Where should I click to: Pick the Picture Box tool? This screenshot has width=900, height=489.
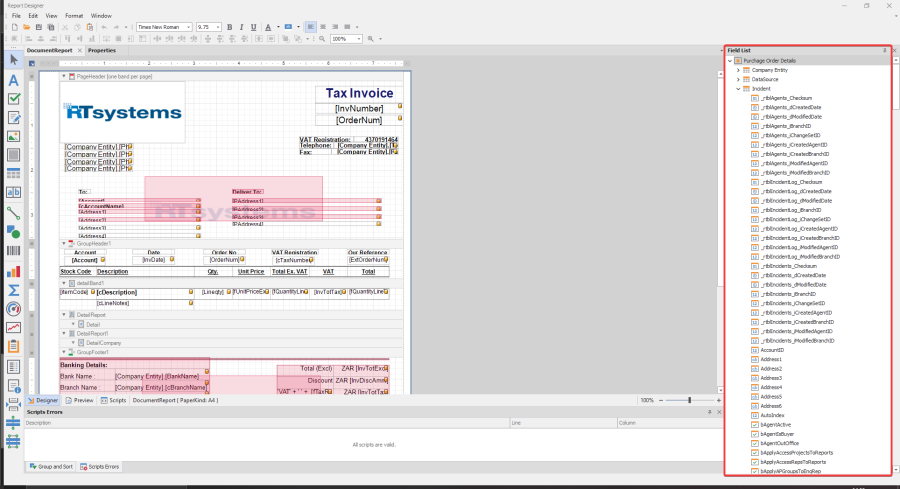pyautogui.click(x=14, y=137)
